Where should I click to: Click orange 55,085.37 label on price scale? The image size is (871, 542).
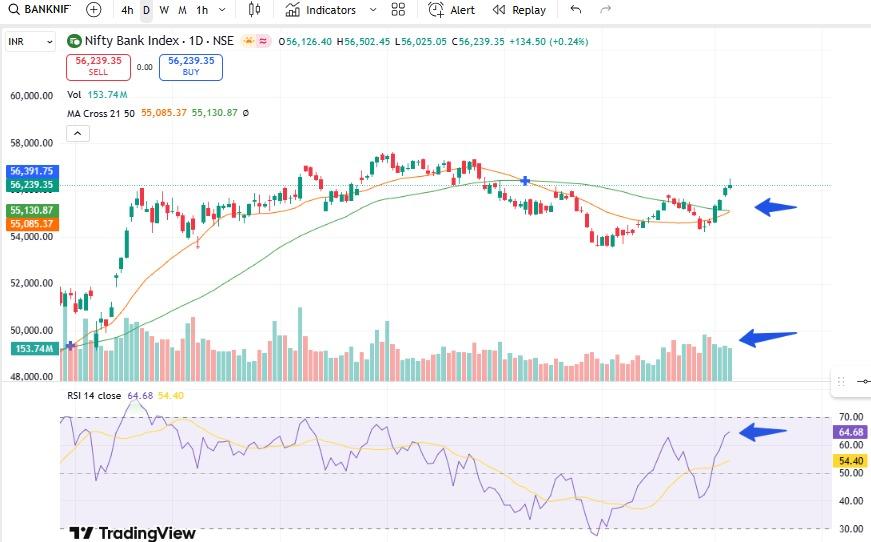(32, 224)
